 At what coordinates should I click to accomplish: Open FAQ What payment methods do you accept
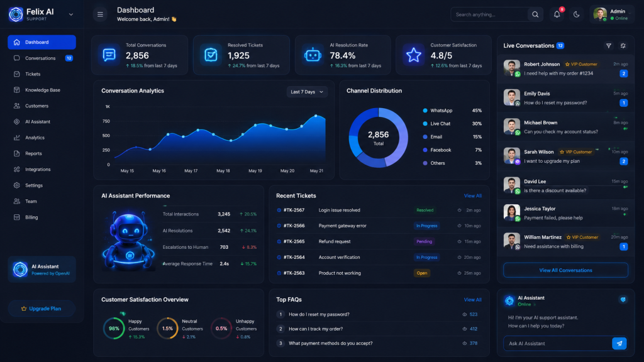click(379, 344)
